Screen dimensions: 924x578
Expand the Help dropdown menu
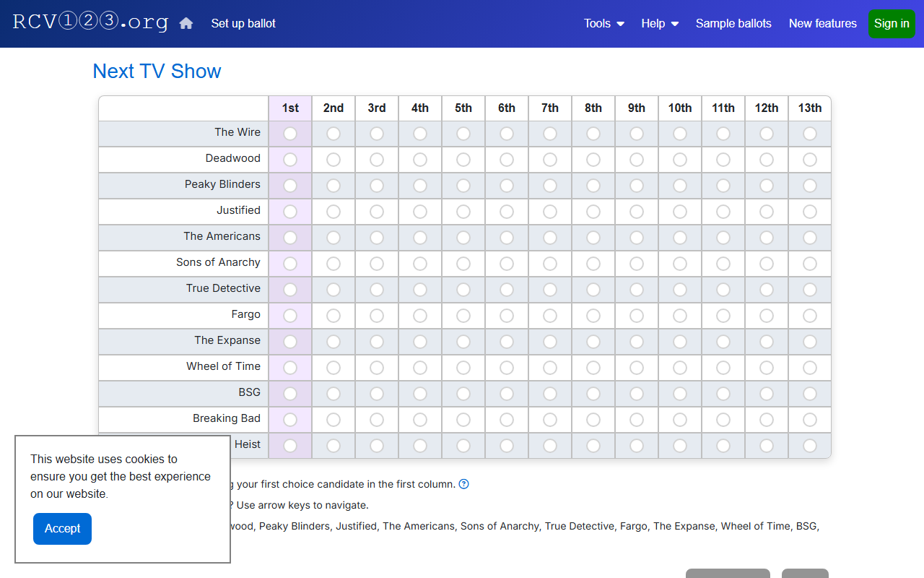point(660,23)
